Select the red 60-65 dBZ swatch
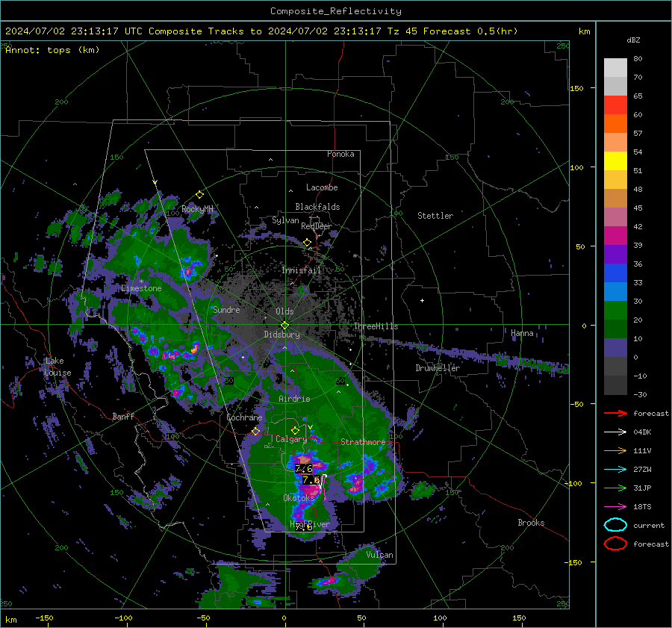Image resolution: width=672 pixels, height=628 pixels. pos(615,105)
